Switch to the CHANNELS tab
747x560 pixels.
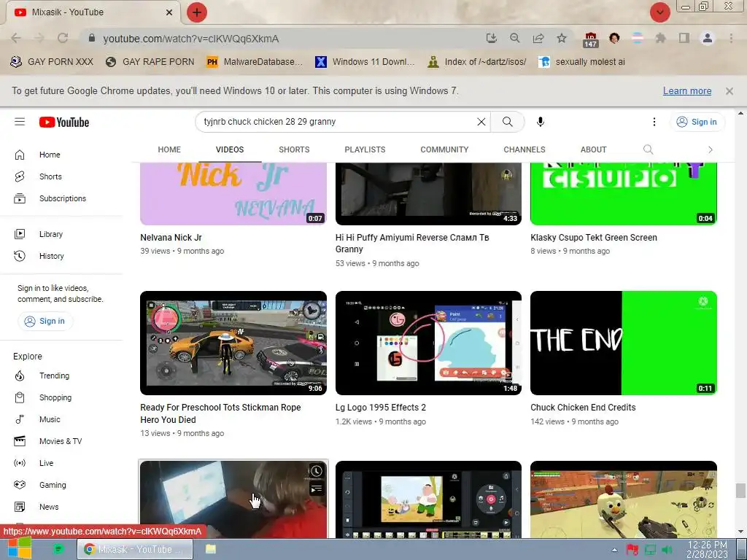(525, 149)
